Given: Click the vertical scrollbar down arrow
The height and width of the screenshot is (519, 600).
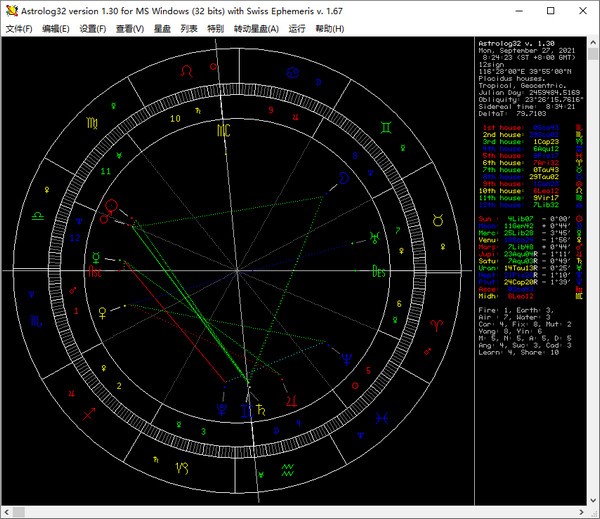Looking at the screenshot, I should 593,500.
